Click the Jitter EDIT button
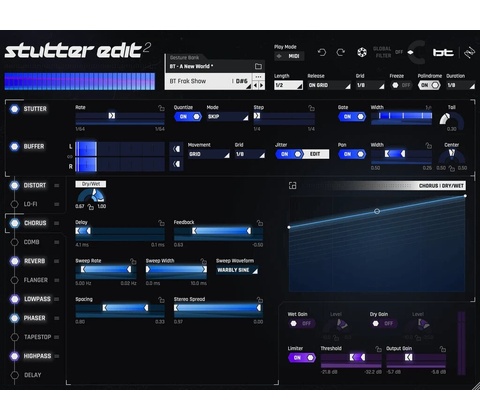Screen dimensions: 480x420 coord(315,154)
